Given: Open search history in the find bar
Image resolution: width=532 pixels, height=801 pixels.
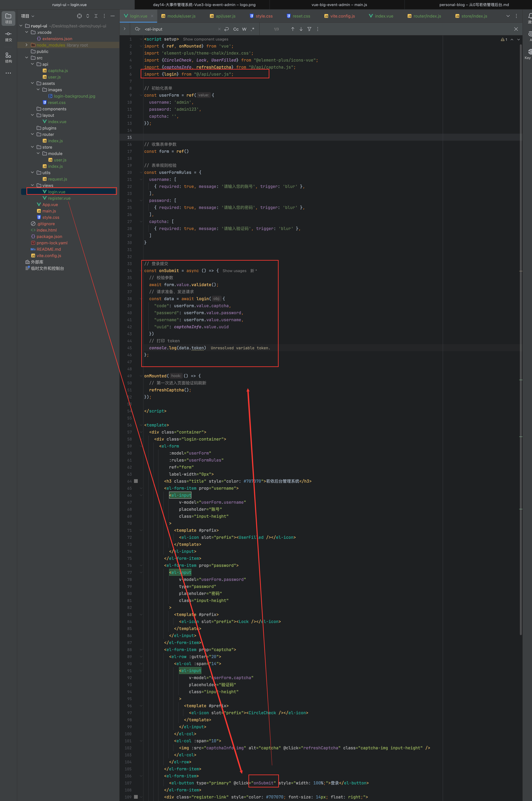Looking at the screenshot, I should tap(137, 29).
